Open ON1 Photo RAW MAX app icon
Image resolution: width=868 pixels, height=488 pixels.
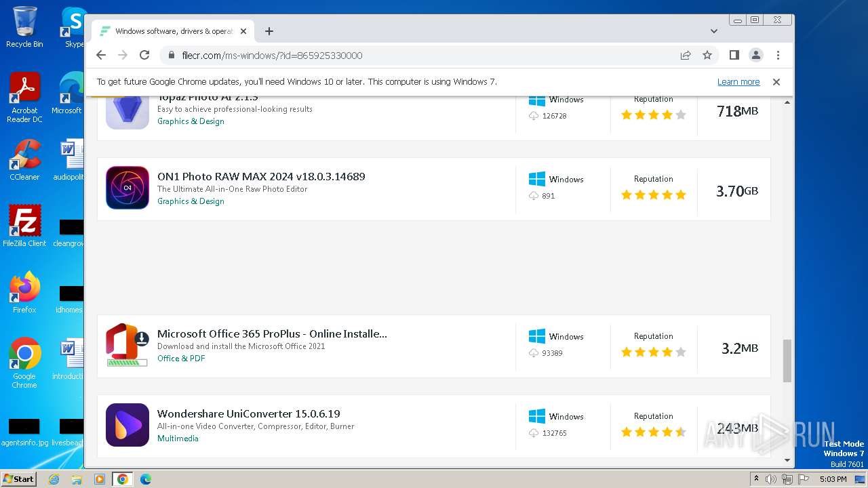(127, 188)
